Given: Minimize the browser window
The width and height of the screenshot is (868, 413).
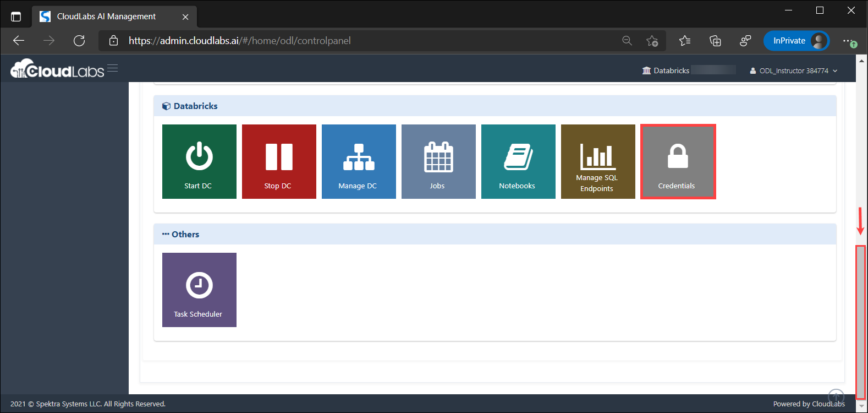Looking at the screenshot, I should click(x=788, y=10).
